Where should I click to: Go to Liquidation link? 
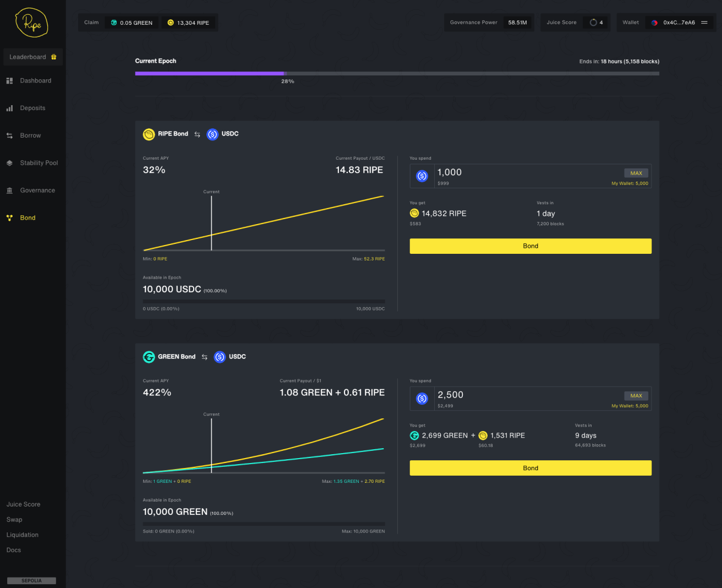[x=23, y=535]
